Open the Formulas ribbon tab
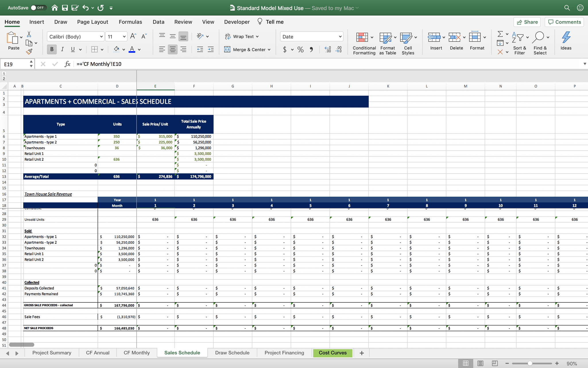The height and width of the screenshot is (368, 588). click(x=130, y=22)
